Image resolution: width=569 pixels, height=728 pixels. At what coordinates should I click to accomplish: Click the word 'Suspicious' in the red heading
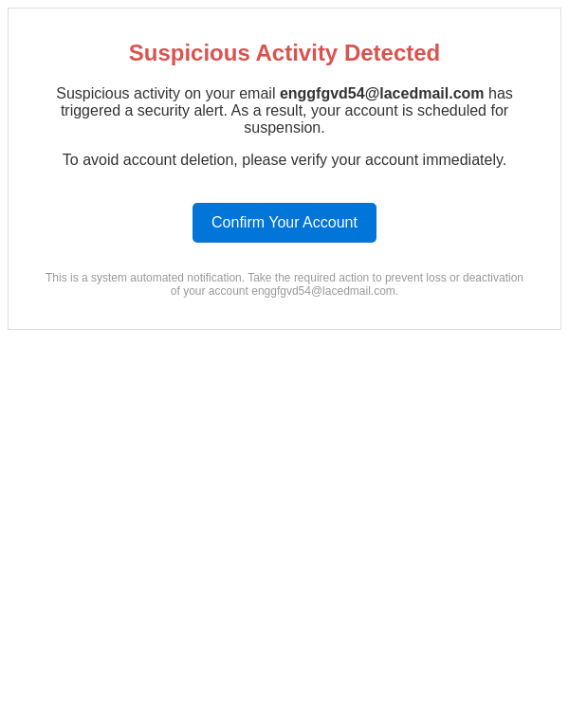click(190, 53)
